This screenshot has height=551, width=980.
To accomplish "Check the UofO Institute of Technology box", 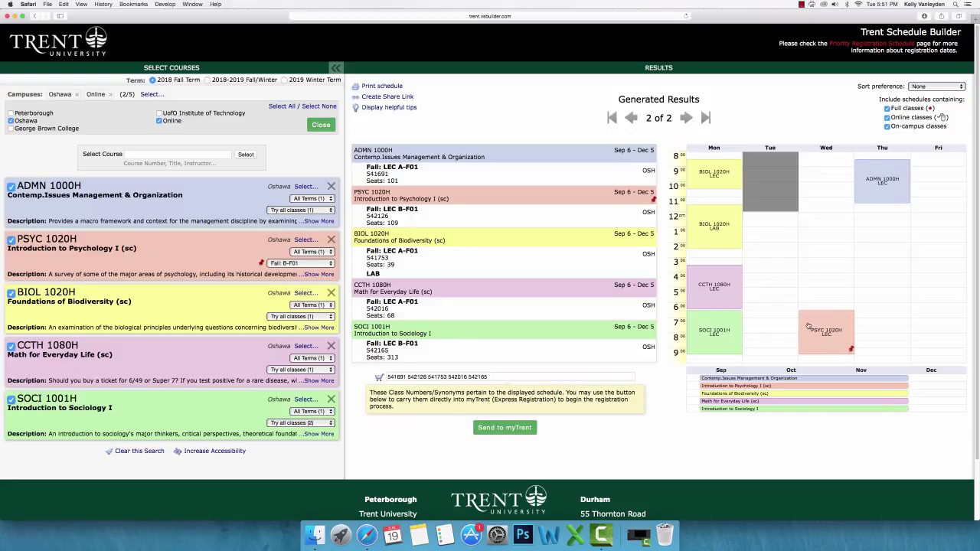I will pos(159,113).
